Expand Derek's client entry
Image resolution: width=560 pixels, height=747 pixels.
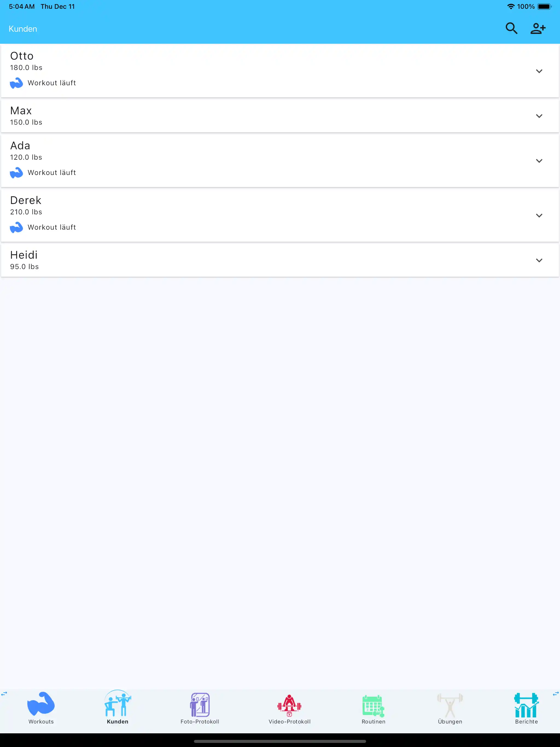(x=539, y=215)
